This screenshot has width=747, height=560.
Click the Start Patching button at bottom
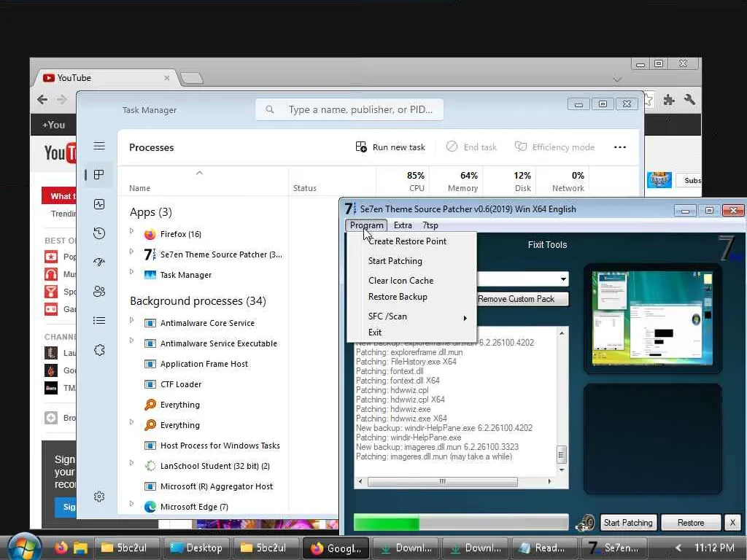click(628, 523)
